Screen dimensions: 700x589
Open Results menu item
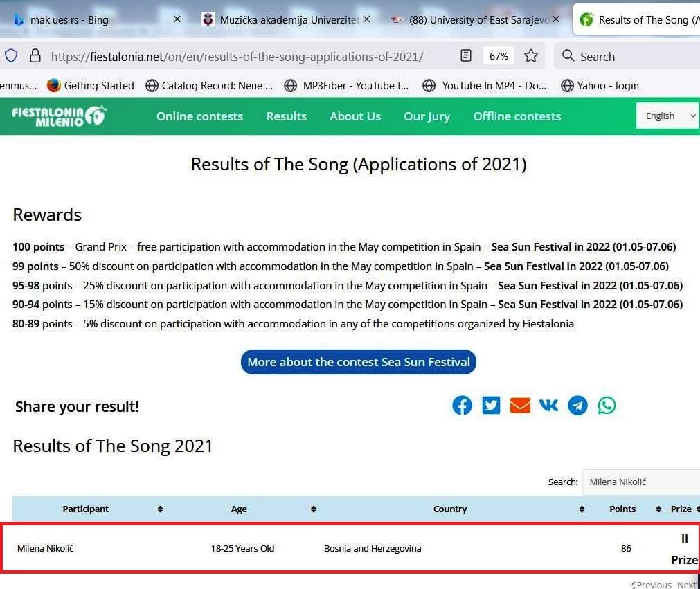coord(287,116)
